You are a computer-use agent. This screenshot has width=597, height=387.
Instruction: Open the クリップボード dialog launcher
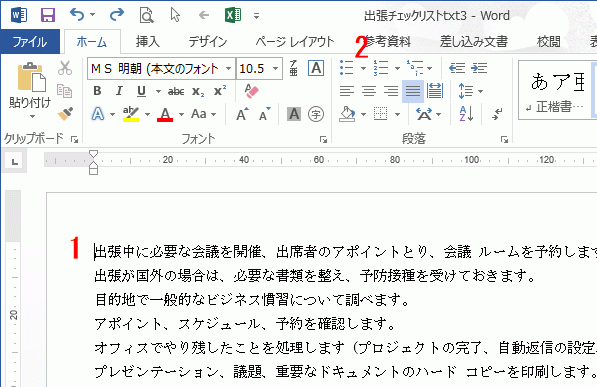pyautogui.click(x=74, y=140)
